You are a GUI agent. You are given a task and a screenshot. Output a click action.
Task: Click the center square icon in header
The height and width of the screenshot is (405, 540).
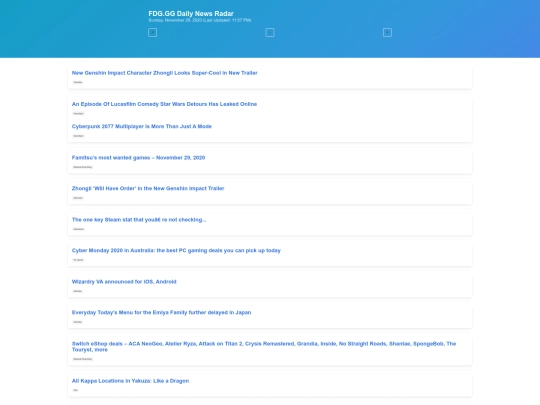[270, 33]
